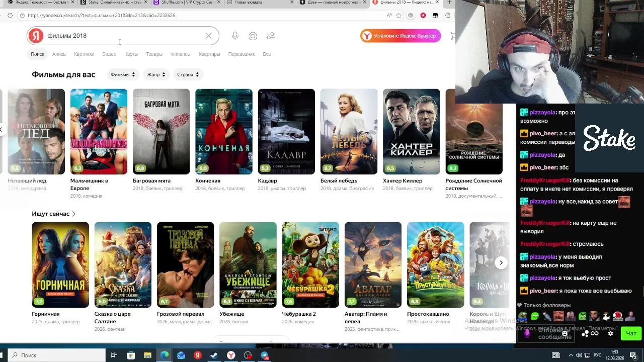The image size is (644, 362).
Task: Click the Windows taskbar search box
Action: pos(57,355)
